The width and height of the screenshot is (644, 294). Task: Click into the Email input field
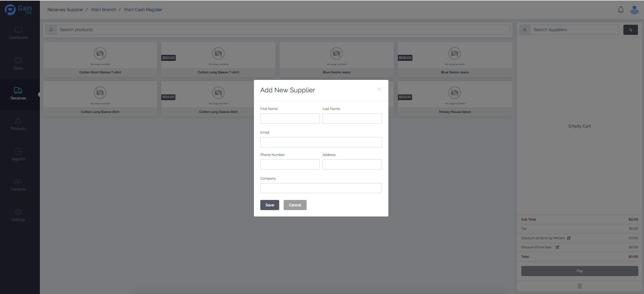pos(321,142)
